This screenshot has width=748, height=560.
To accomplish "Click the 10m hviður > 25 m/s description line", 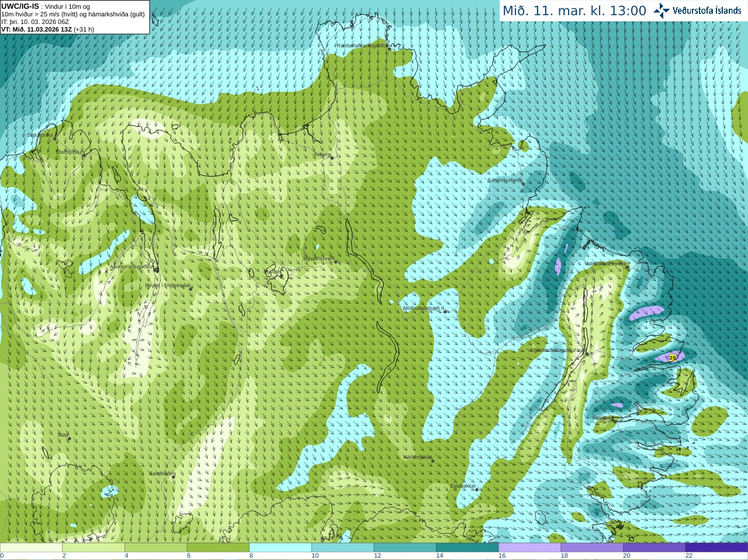I will (x=73, y=14).
